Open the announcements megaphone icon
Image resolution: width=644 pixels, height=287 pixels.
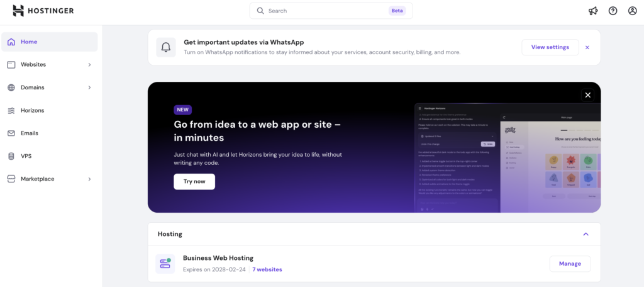point(592,11)
